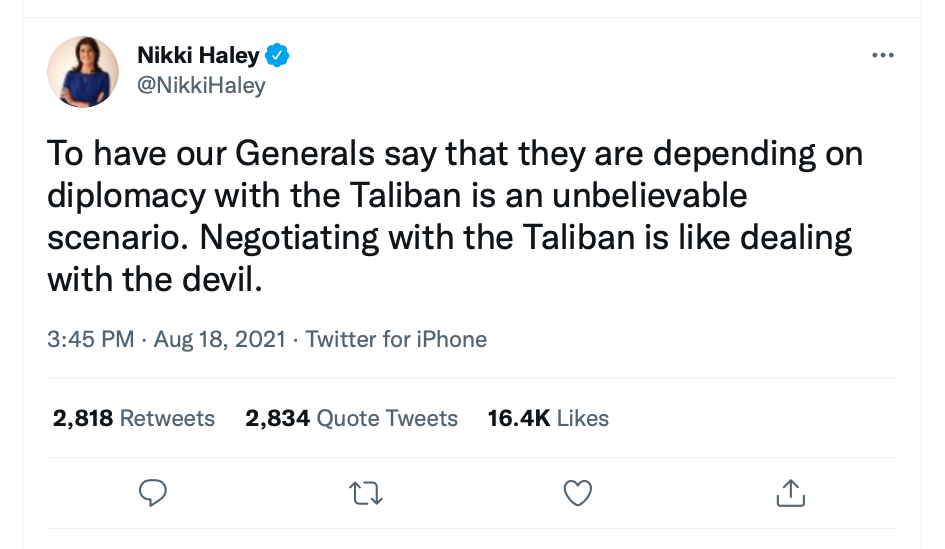Open the share tweet icon

[x=790, y=492]
